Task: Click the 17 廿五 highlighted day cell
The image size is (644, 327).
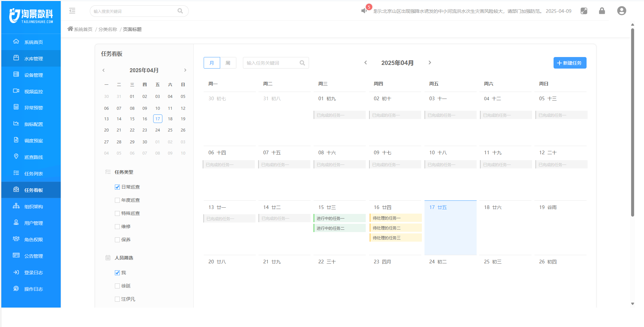Action: 450,227
